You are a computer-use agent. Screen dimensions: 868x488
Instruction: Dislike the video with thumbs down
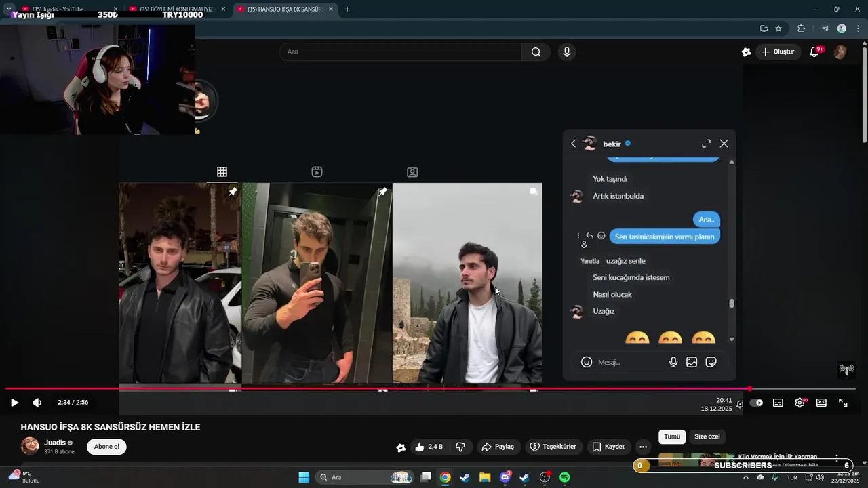pyautogui.click(x=460, y=447)
